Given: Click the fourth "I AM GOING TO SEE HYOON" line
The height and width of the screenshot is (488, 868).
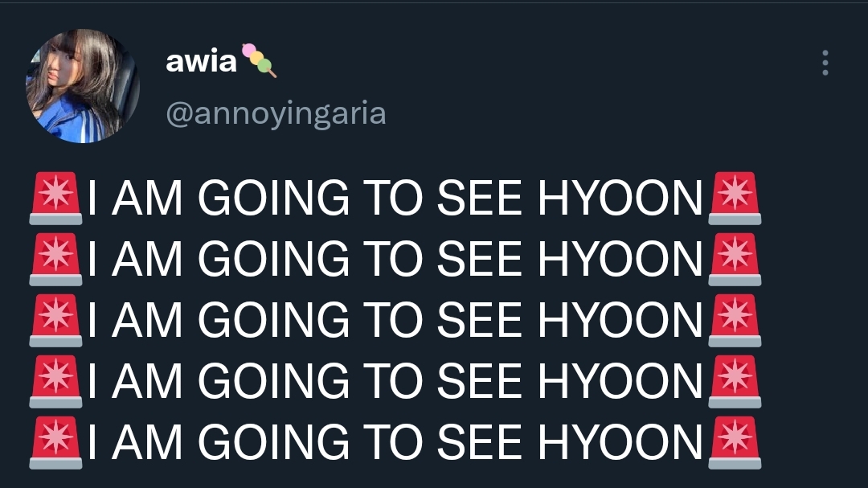Looking at the screenshot, I should pos(395,382).
